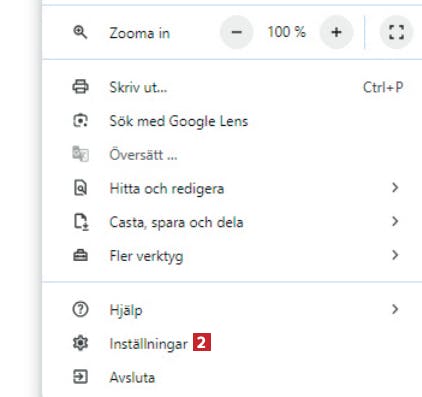Decrease zoom with the minus button
422x397 pixels.
coord(237,32)
